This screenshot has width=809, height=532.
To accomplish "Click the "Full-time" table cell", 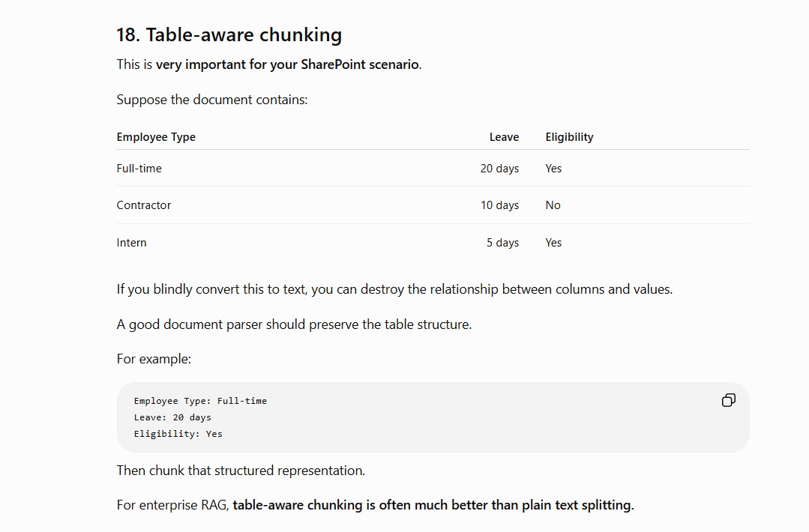I will click(x=139, y=169).
